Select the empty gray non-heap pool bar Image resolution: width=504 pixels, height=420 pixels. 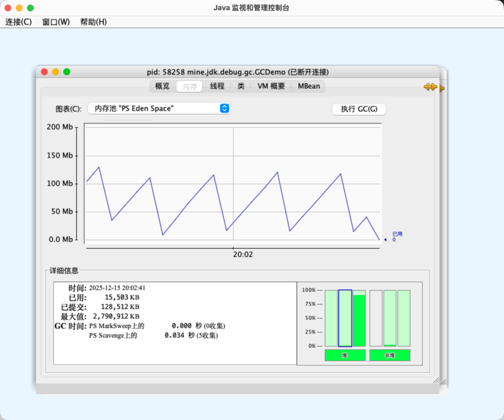(376, 318)
